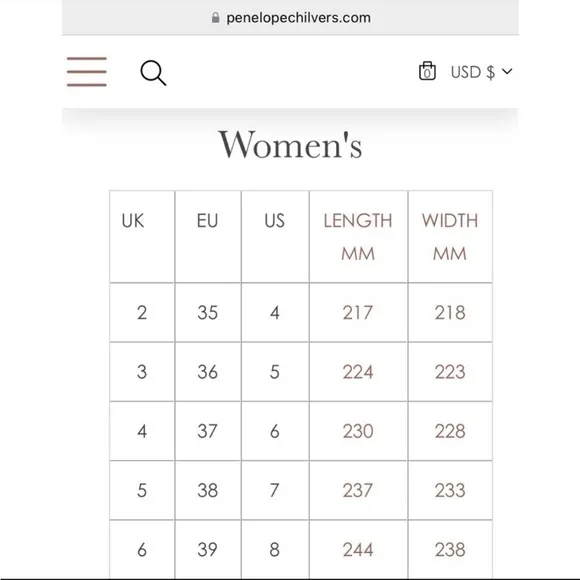This screenshot has height=580, width=580.
Task: Click the 233 width value cell
Action: click(x=450, y=490)
